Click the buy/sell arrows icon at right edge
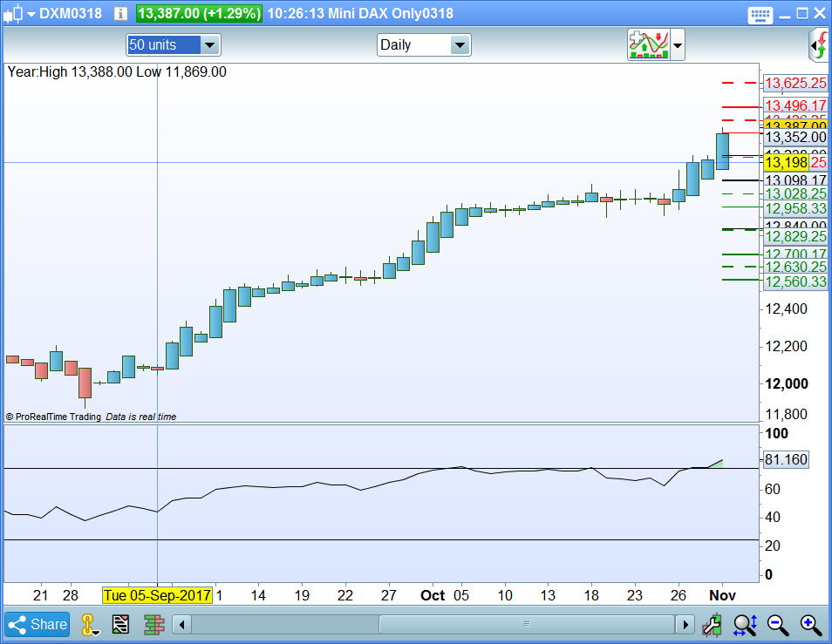832x644 pixels. coord(820,46)
